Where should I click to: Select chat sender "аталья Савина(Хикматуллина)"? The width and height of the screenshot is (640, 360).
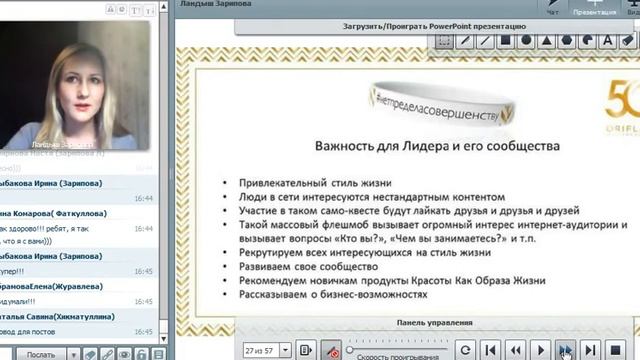point(57,317)
